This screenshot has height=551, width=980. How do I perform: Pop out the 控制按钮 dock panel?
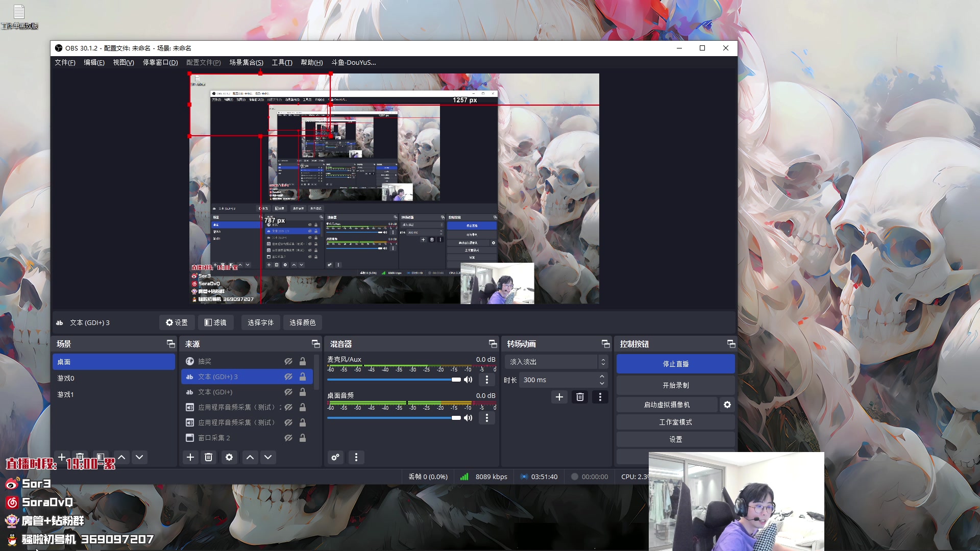pos(731,344)
